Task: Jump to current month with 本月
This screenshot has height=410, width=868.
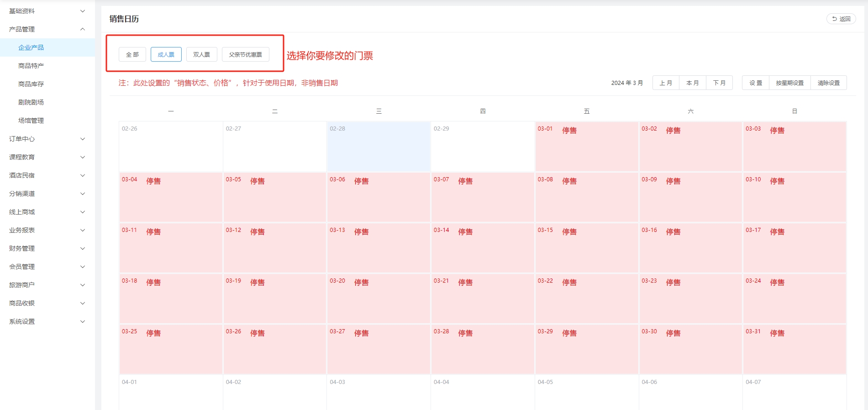Action: coord(692,83)
